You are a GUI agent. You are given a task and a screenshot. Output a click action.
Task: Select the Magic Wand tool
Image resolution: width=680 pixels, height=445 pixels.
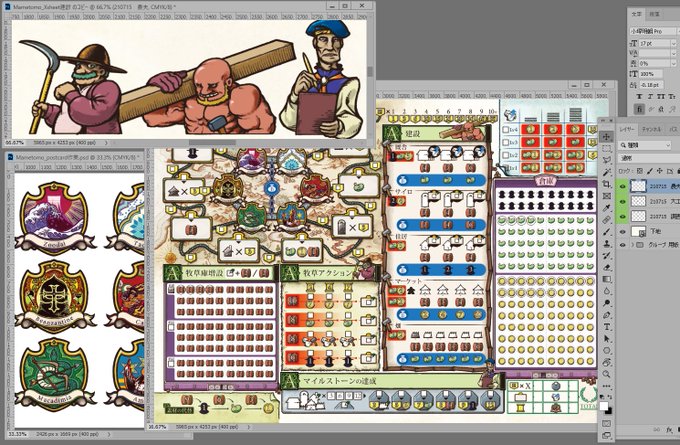coord(606,173)
